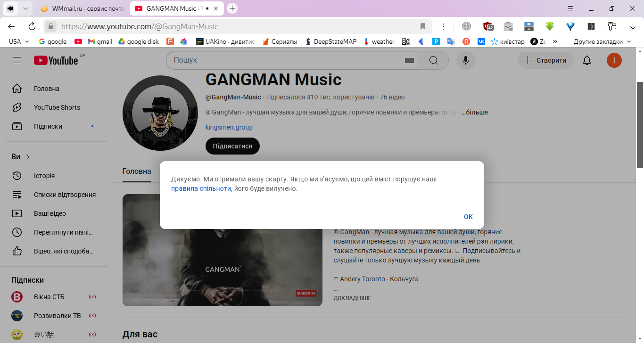Open the YouTube hamburger guide menu
The image size is (644, 343).
click(17, 60)
